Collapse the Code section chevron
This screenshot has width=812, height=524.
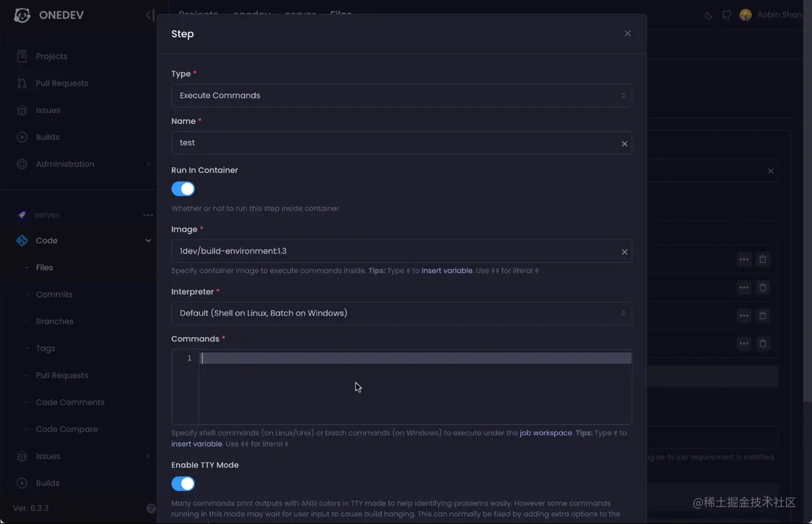148,241
